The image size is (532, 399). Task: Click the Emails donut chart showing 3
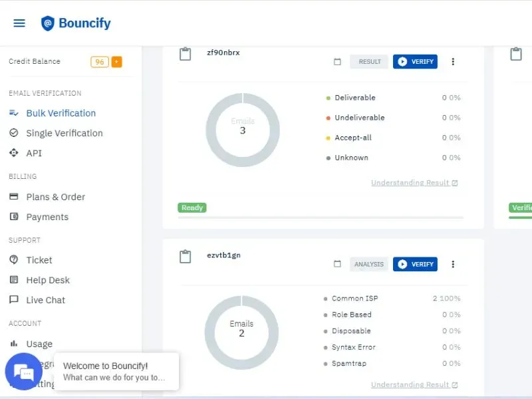click(x=243, y=130)
